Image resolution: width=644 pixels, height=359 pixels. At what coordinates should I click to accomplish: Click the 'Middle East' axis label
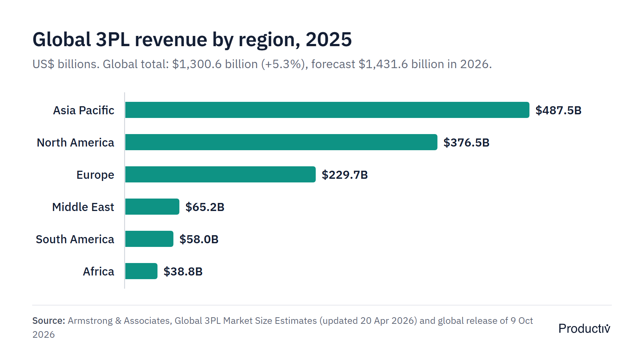83,207
